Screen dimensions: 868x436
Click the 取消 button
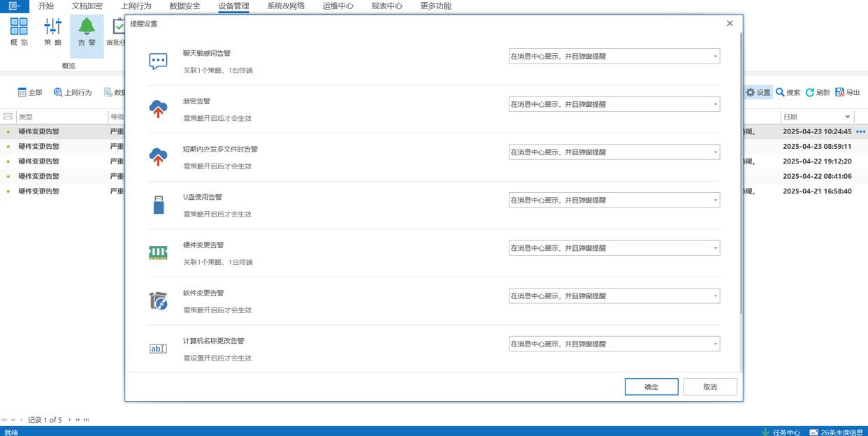click(x=710, y=386)
